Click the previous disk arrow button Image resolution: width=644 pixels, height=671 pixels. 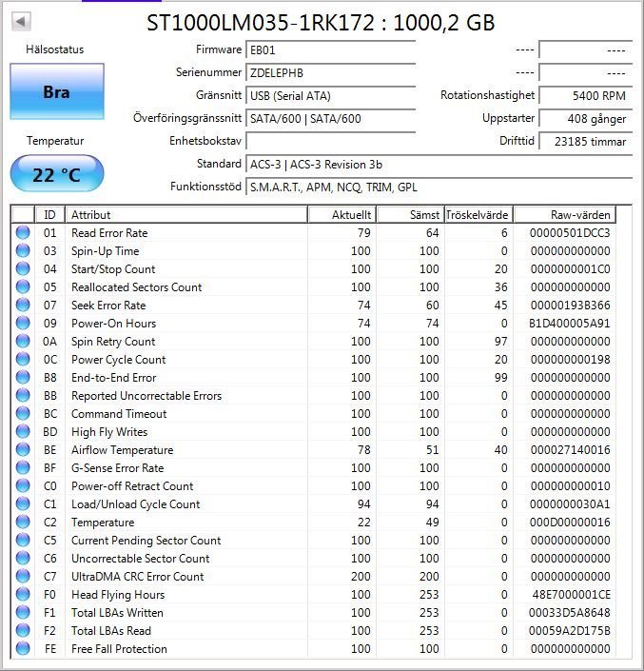point(21,21)
